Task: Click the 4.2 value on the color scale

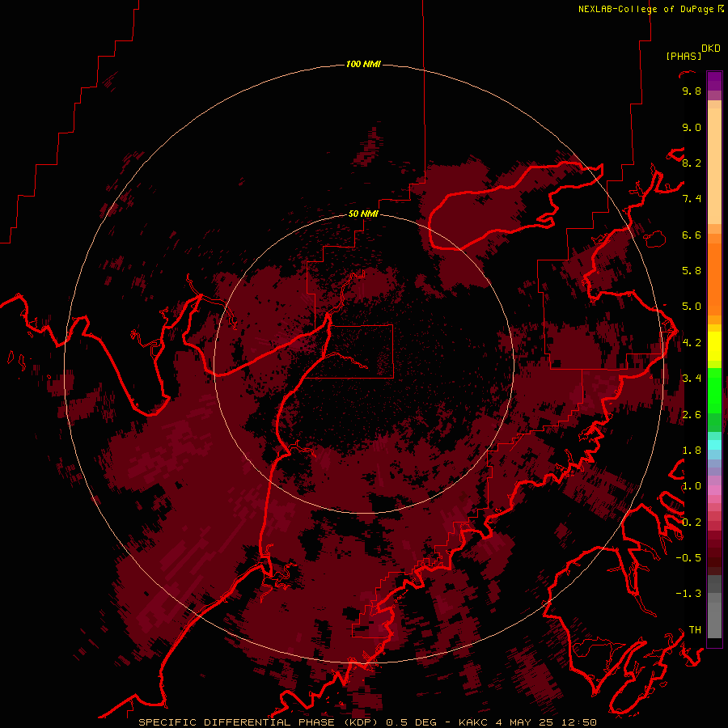Action: [692, 343]
